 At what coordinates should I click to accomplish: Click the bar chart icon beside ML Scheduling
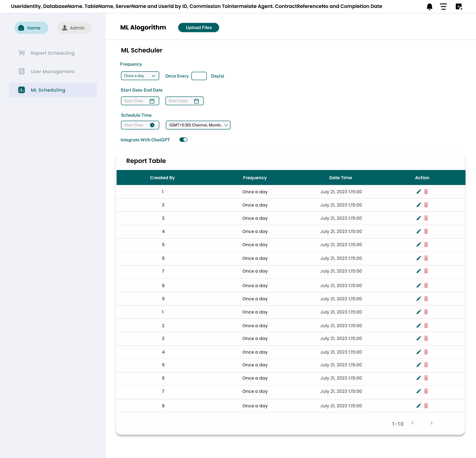pyautogui.click(x=22, y=90)
